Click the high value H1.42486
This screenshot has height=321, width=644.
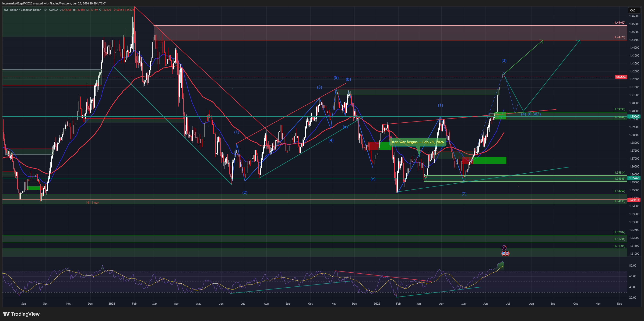click(79, 10)
